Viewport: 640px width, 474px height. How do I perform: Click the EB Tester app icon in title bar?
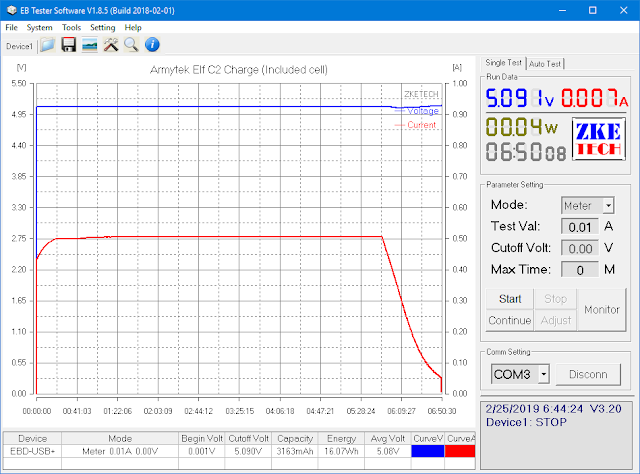[x=11, y=10]
